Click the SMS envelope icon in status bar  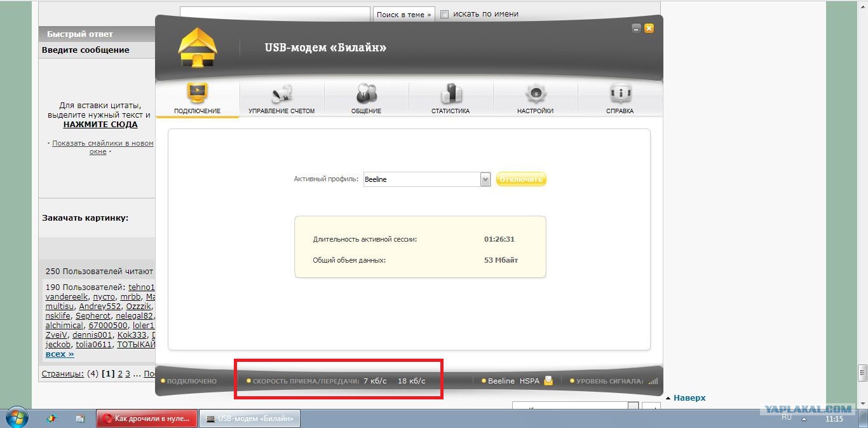pyautogui.click(x=548, y=381)
